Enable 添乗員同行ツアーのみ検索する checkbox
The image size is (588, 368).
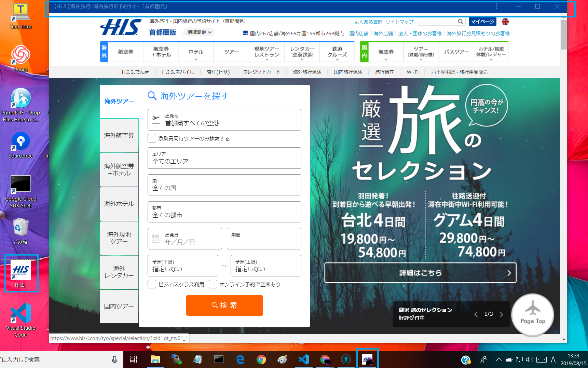(x=152, y=138)
